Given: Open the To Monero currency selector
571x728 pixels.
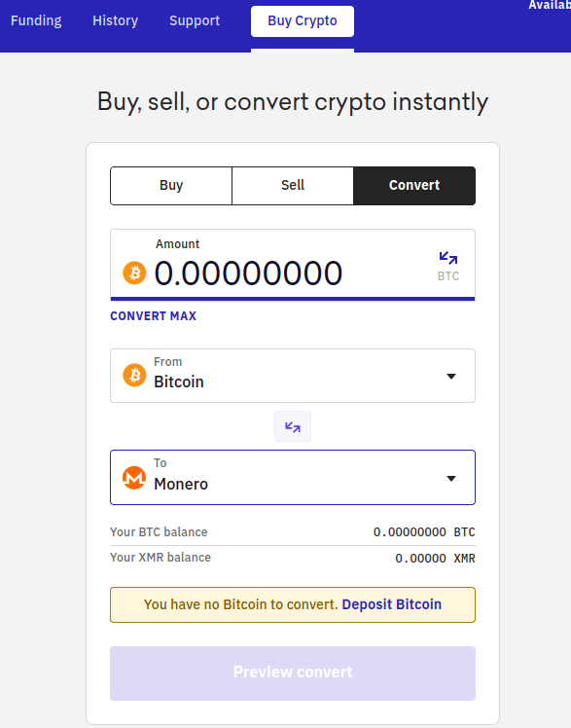Looking at the screenshot, I should [293, 477].
